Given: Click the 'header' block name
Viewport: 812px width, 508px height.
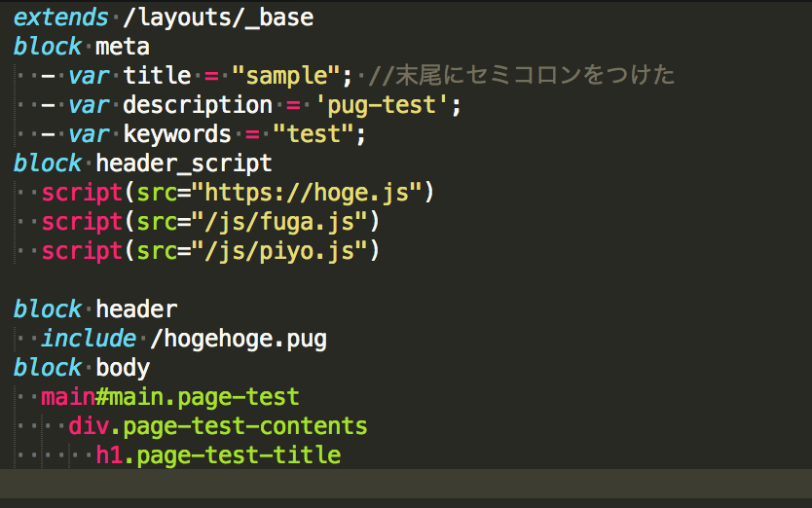Looking at the screenshot, I should (x=136, y=309).
